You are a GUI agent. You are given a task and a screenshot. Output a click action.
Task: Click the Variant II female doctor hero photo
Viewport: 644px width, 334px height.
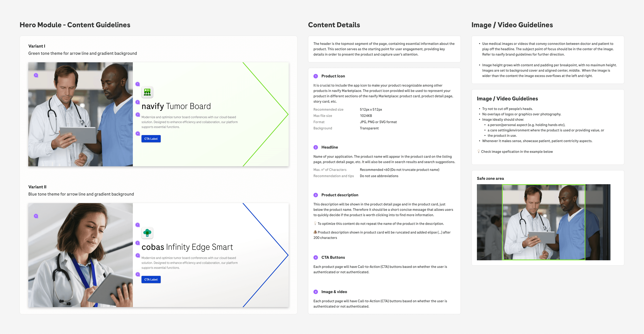[80, 255]
